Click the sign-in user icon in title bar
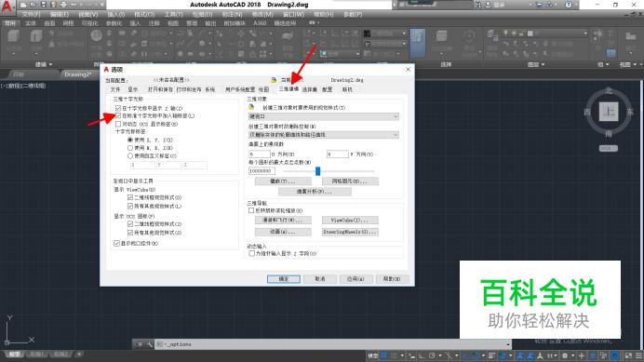Image resolution: width=644 pixels, height=362 pixels. click(488, 5)
